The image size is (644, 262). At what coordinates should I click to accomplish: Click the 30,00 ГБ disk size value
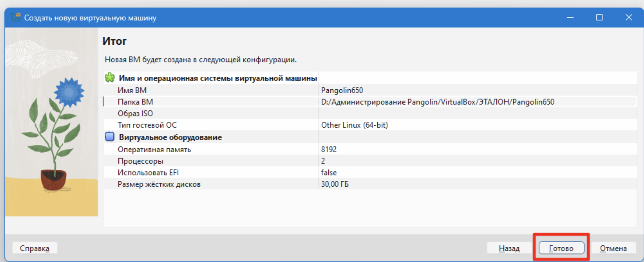pos(335,184)
